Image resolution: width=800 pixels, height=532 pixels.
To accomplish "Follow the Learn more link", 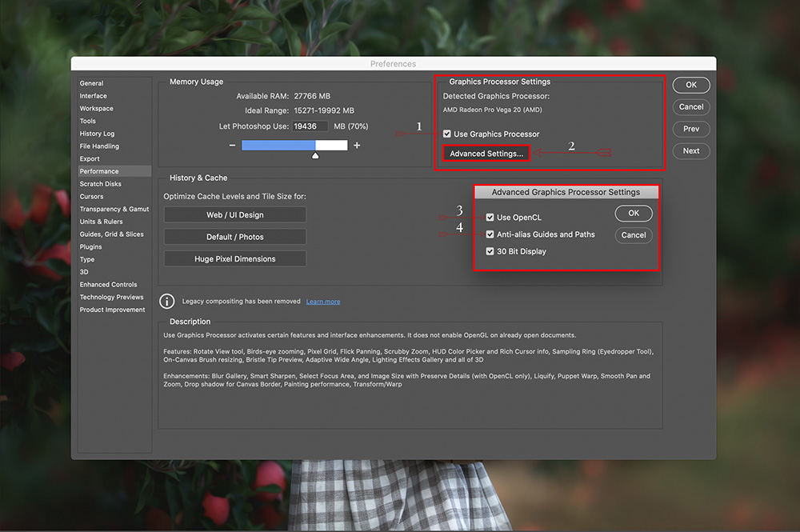I will point(323,302).
